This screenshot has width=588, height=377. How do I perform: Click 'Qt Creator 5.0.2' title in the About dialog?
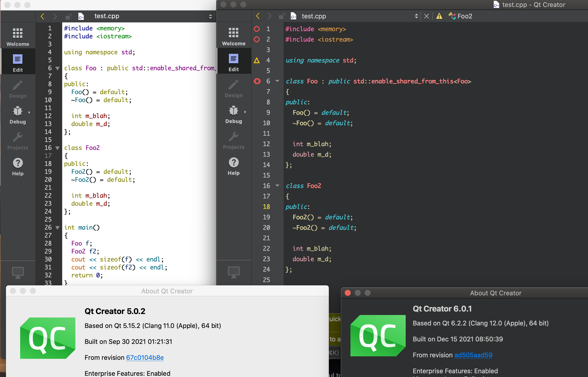115,311
